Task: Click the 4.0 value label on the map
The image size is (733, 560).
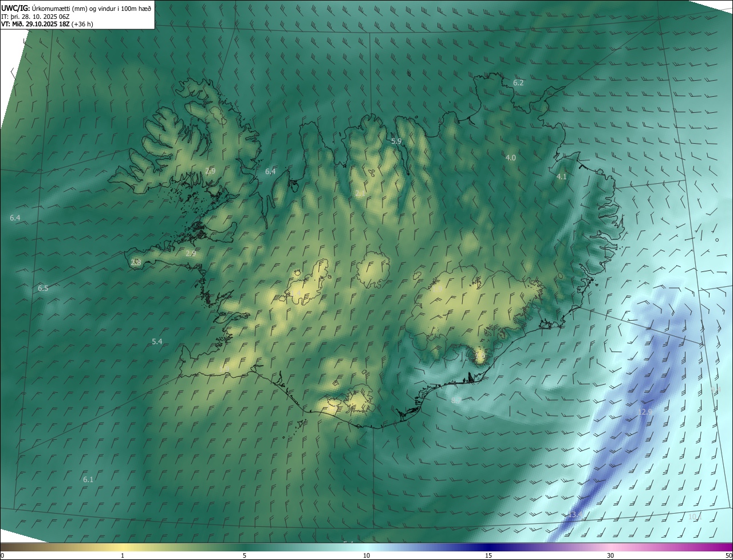Action: point(511,157)
